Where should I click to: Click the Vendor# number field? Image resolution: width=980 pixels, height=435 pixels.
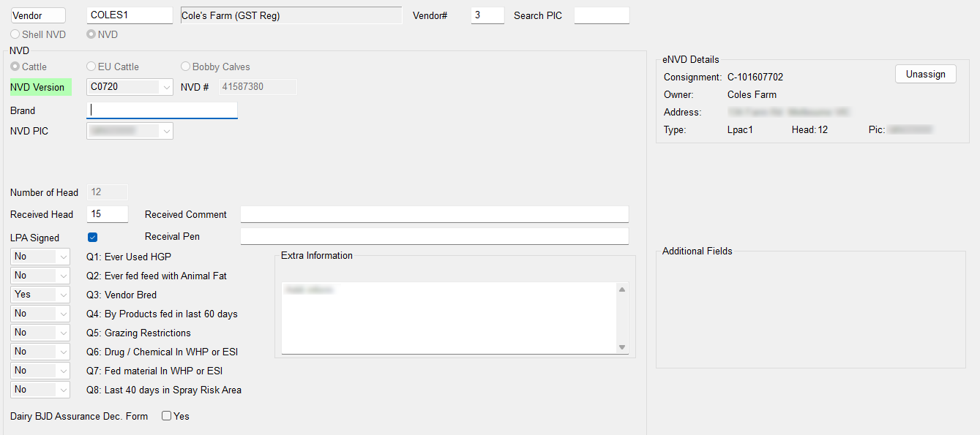(x=487, y=15)
